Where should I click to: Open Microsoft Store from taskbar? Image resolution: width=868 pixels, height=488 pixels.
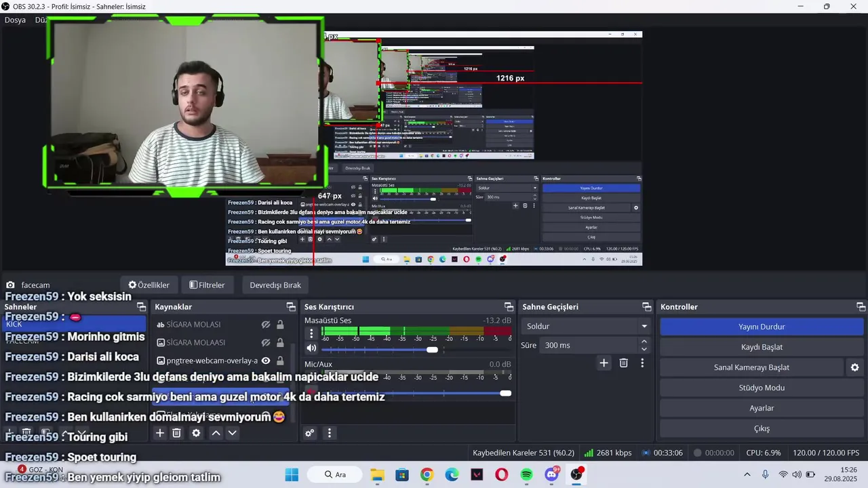[402, 474]
